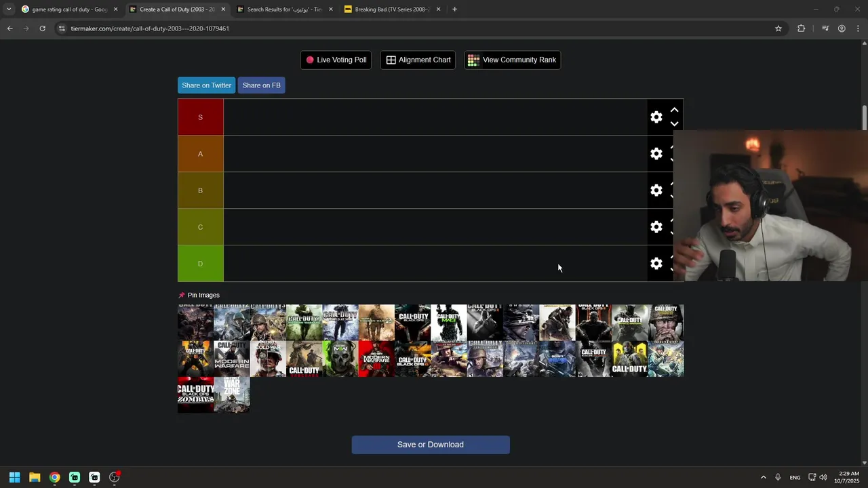The width and height of the screenshot is (868, 488).
Task: Reload the TierMaker page
Action: [x=42, y=28]
